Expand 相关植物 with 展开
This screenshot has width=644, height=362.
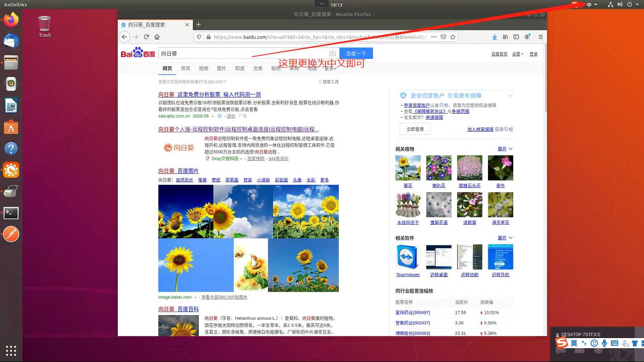505,149
